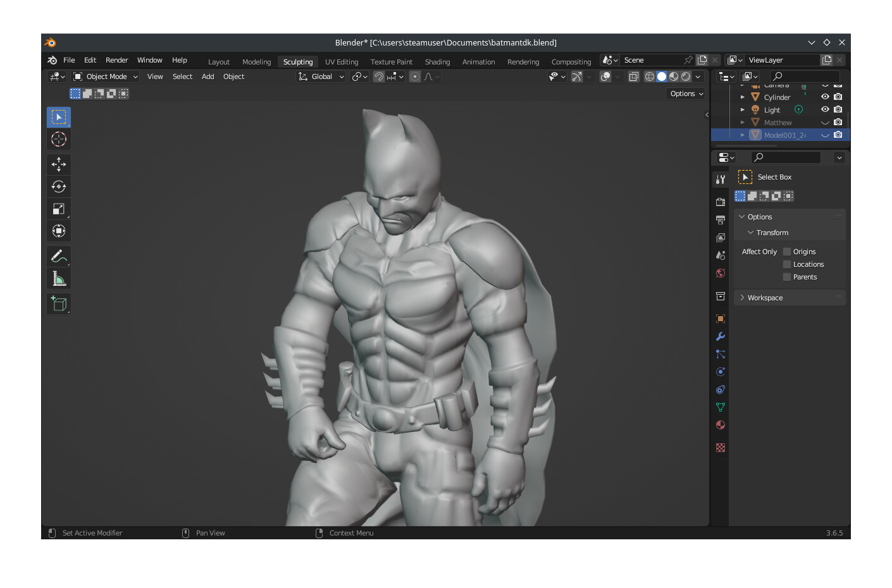Open the File menu
Viewport: 892px width, 588px height.
click(x=69, y=60)
